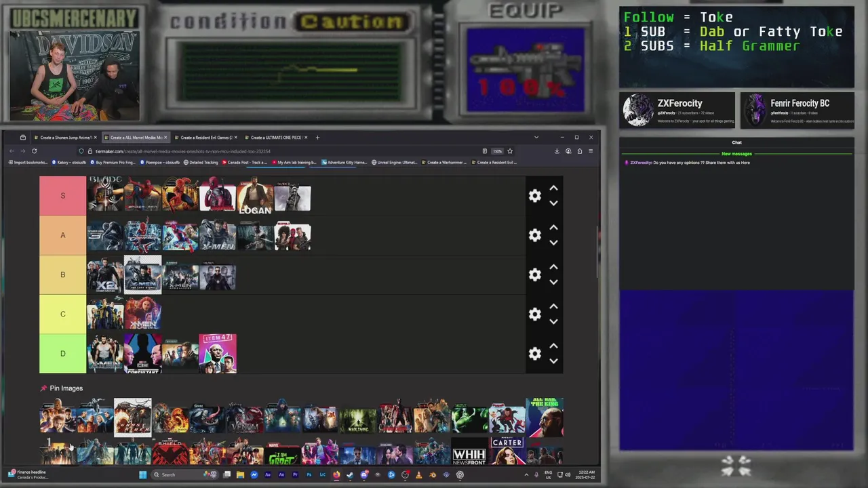Move B tier row down with arrow
868x488 pixels.
click(x=553, y=282)
